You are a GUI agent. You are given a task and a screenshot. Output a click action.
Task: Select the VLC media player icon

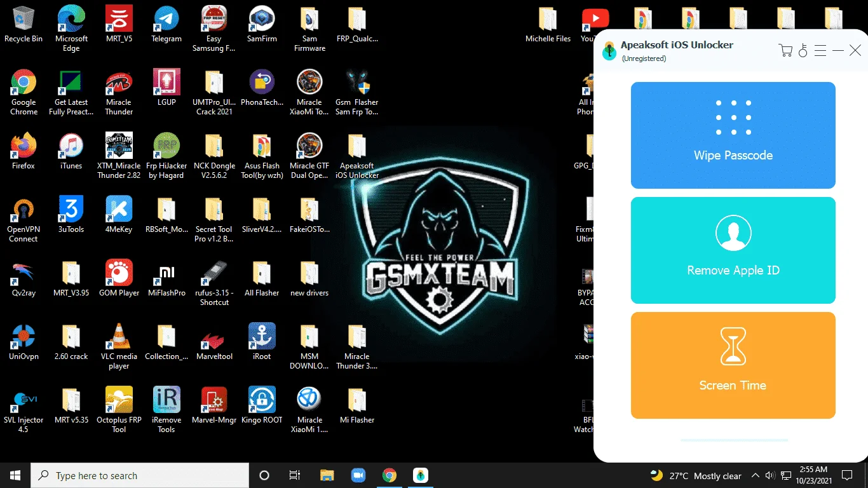coord(119,346)
